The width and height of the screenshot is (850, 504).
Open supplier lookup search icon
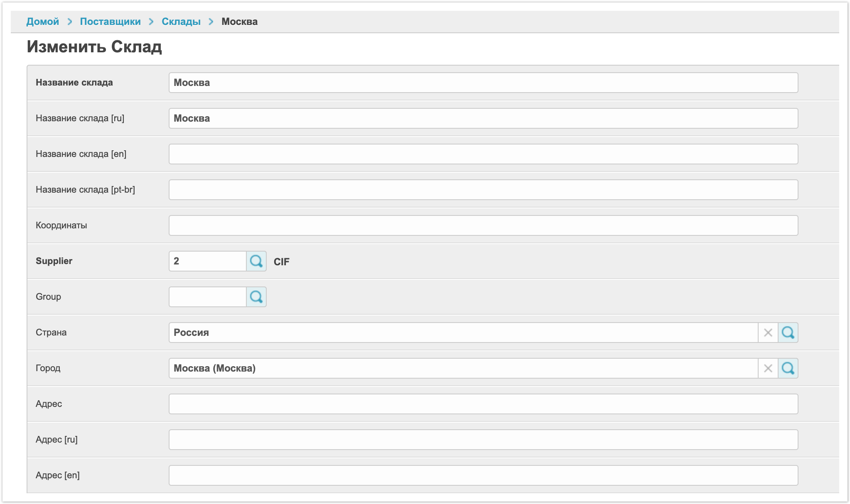pyautogui.click(x=256, y=261)
